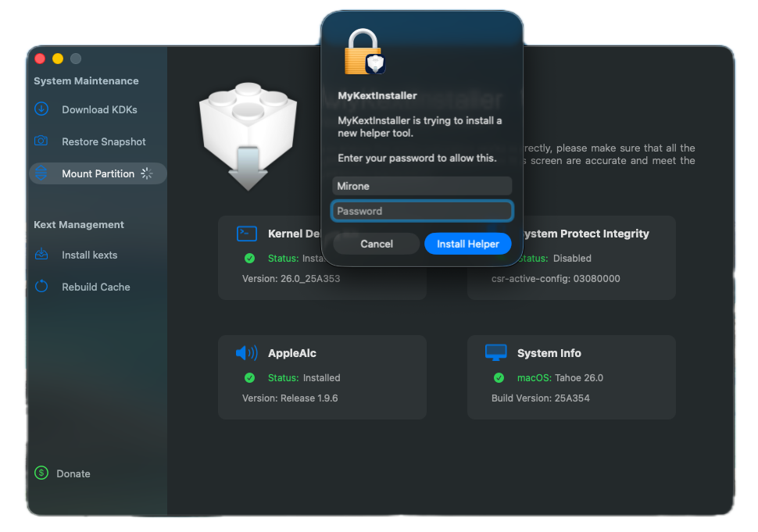Screen dimensions: 758x532
Task: Click the Install Helper button
Action: pos(468,244)
